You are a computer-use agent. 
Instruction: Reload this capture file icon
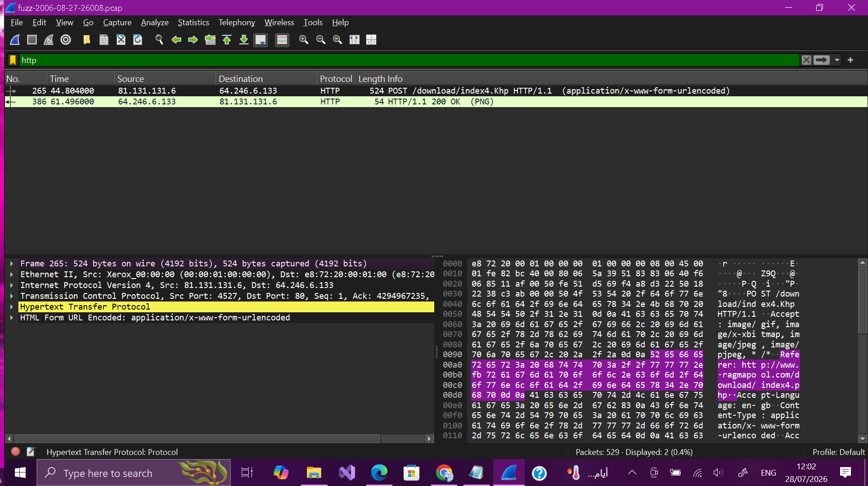138,40
